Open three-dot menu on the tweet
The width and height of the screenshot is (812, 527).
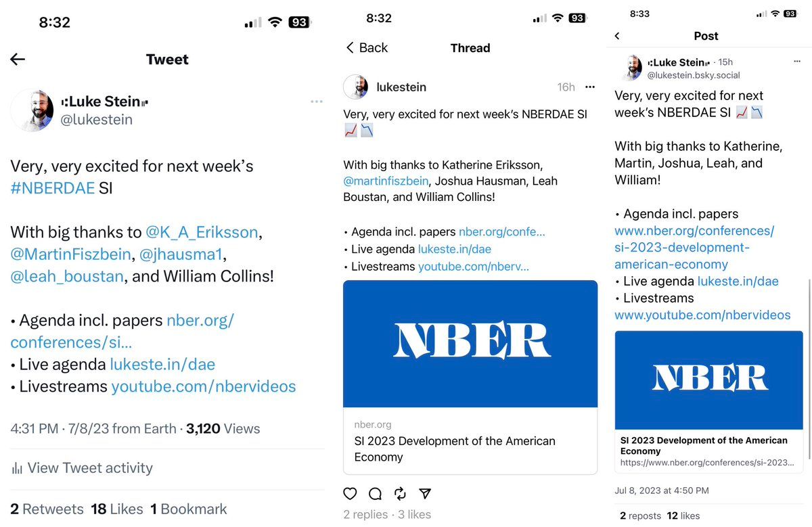pos(317,101)
